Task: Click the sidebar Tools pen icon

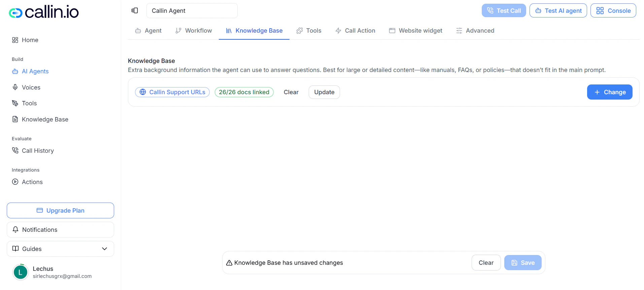Action: point(15,103)
